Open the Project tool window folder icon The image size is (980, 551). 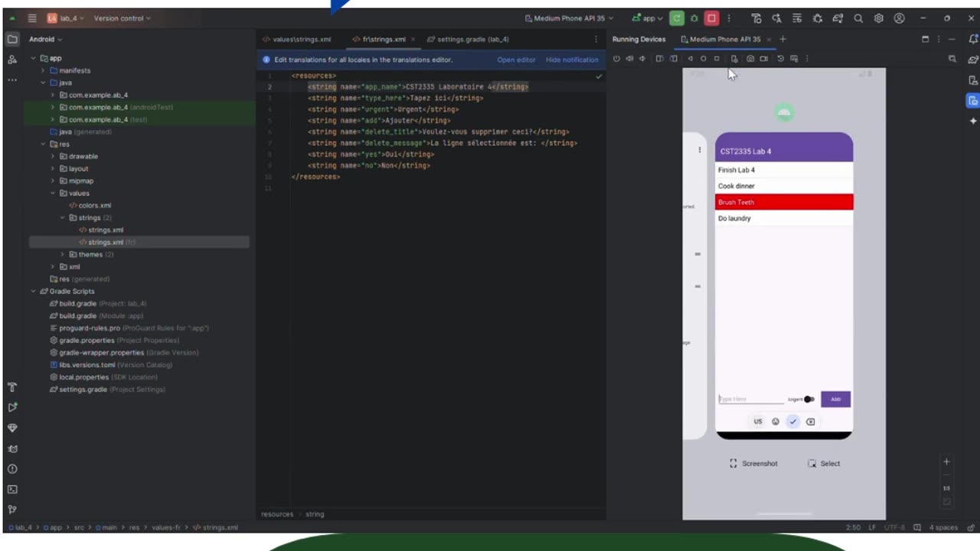[12, 39]
